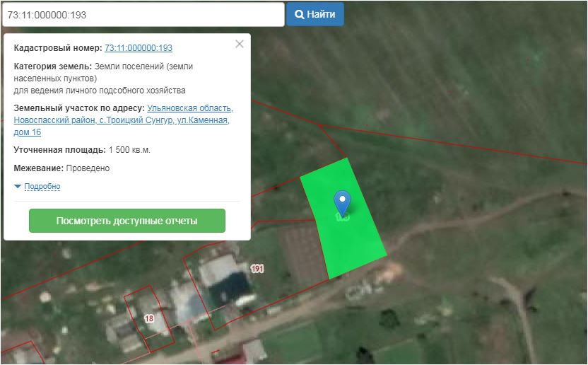This screenshot has height=365, width=588.
Task: Click parcel label 191 on map
Action: [x=257, y=269]
